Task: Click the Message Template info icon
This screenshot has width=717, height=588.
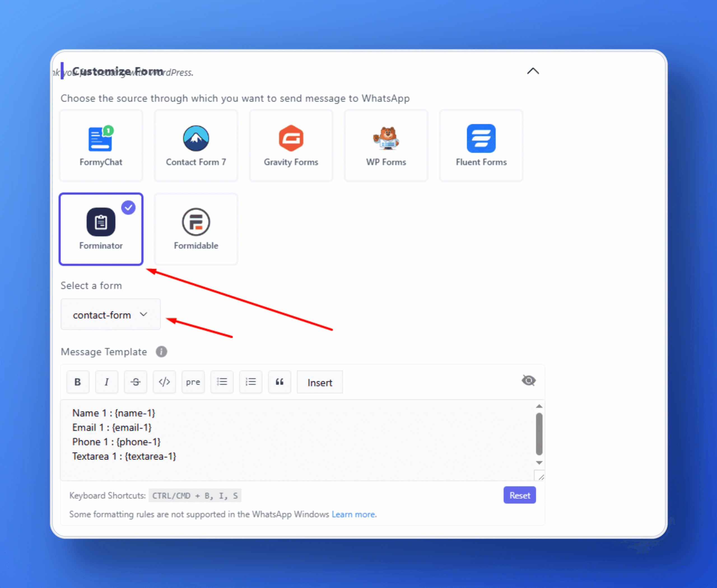Action: click(161, 352)
